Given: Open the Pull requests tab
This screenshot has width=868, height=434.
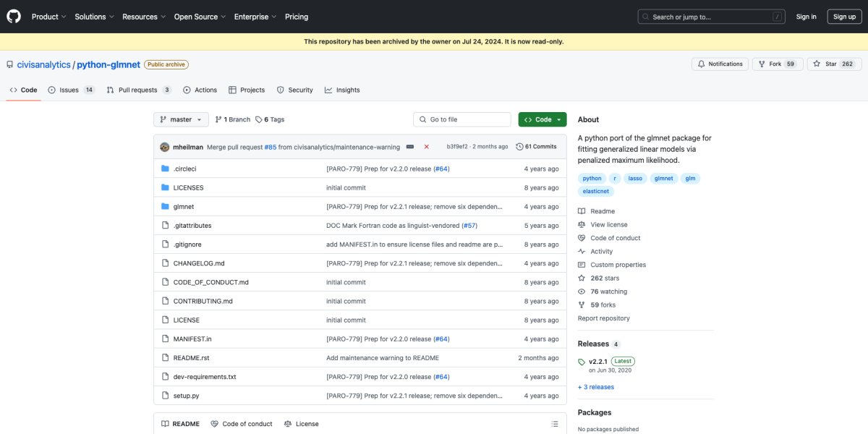Looking at the screenshot, I should click(x=138, y=90).
